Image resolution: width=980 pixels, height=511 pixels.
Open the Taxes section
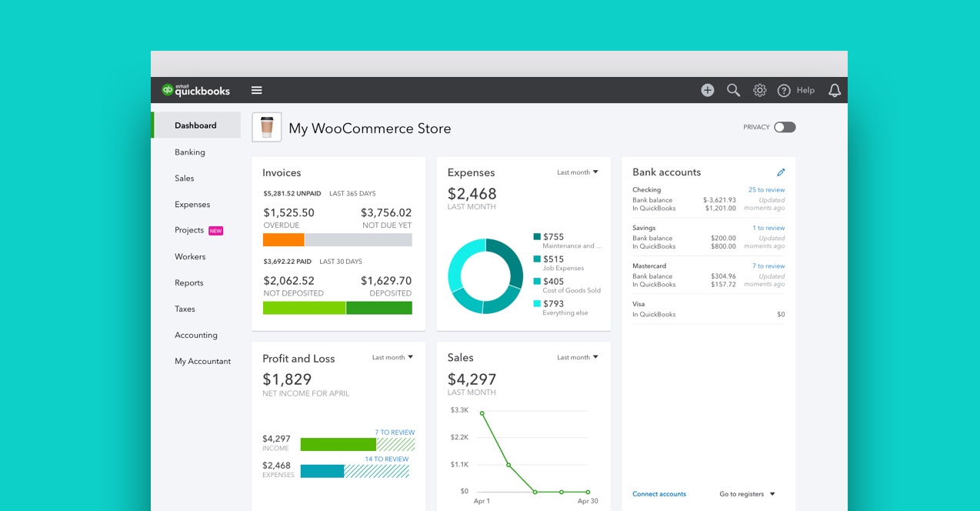pyautogui.click(x=185, y=309)
